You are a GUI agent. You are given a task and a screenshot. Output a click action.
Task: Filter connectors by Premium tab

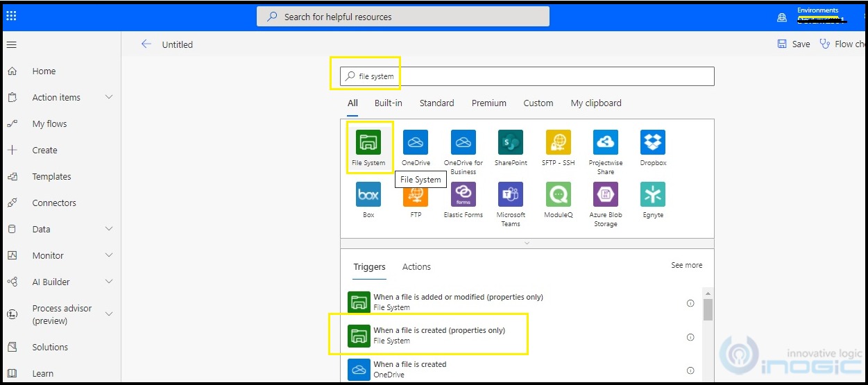coord(489,103)
